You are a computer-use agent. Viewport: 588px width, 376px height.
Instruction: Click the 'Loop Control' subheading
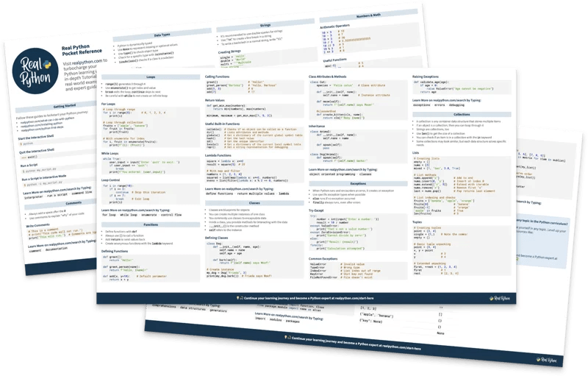[111, 180]
